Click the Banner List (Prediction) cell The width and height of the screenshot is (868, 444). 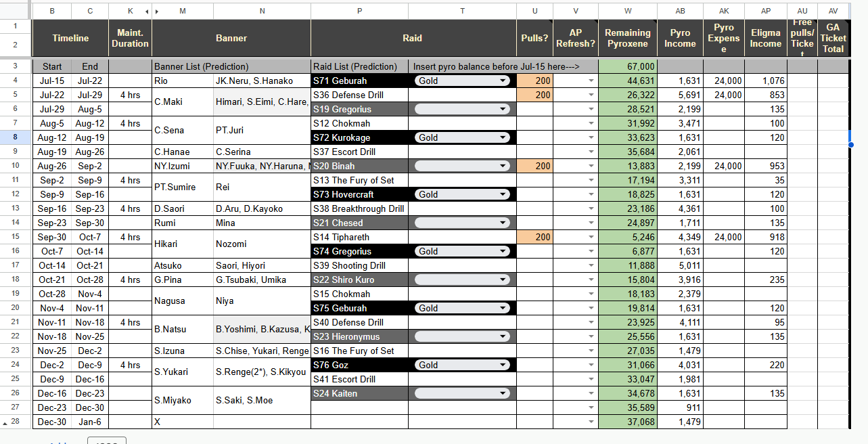click(231, 66)
